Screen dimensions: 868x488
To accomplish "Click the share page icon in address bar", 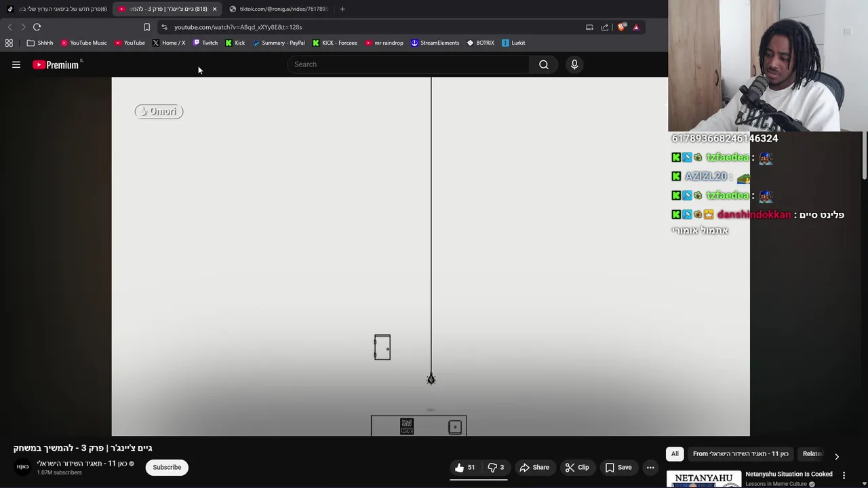I will (605, 27).
